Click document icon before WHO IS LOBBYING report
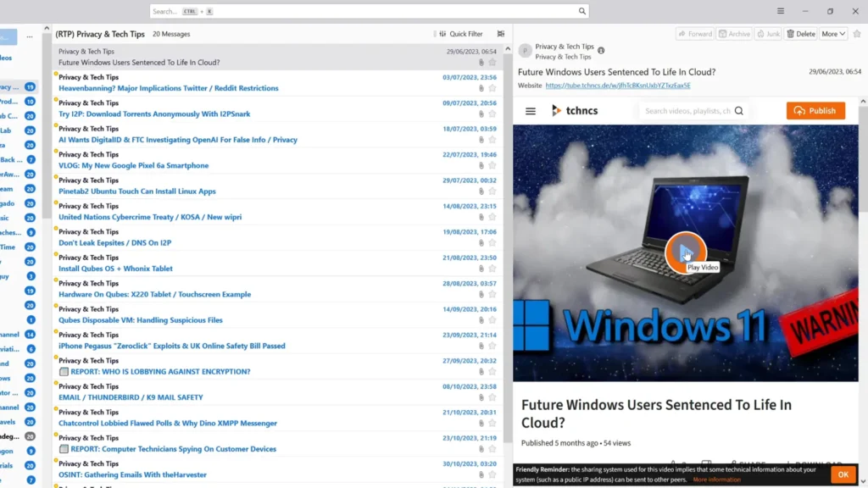Screen dimensions: 868x488 64,372
